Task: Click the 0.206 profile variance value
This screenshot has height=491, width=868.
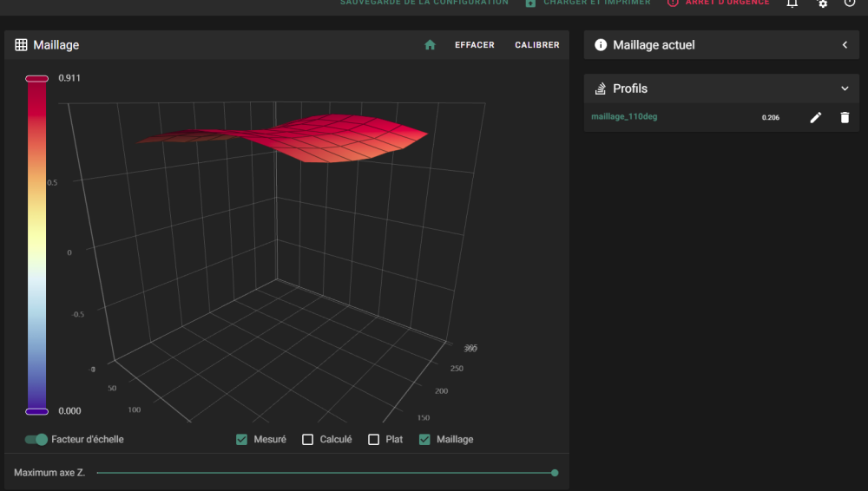Action: coord(771,117)
